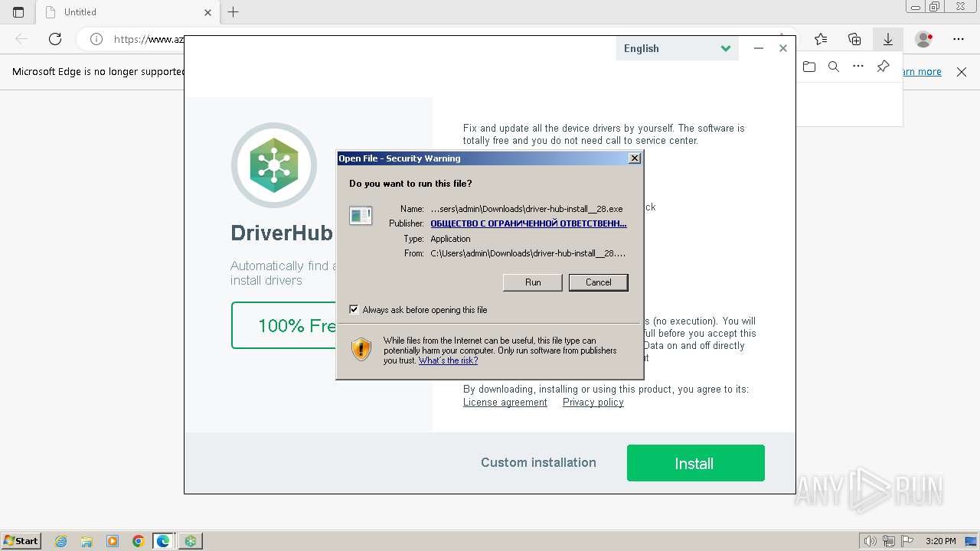Open the volume icon in system tray

click(x=871, y=541)
